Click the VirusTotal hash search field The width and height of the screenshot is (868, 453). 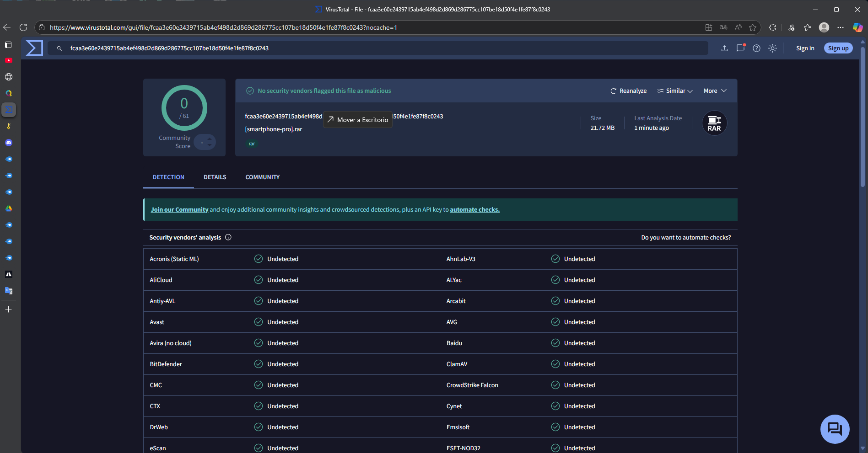[x=377, y=48]
